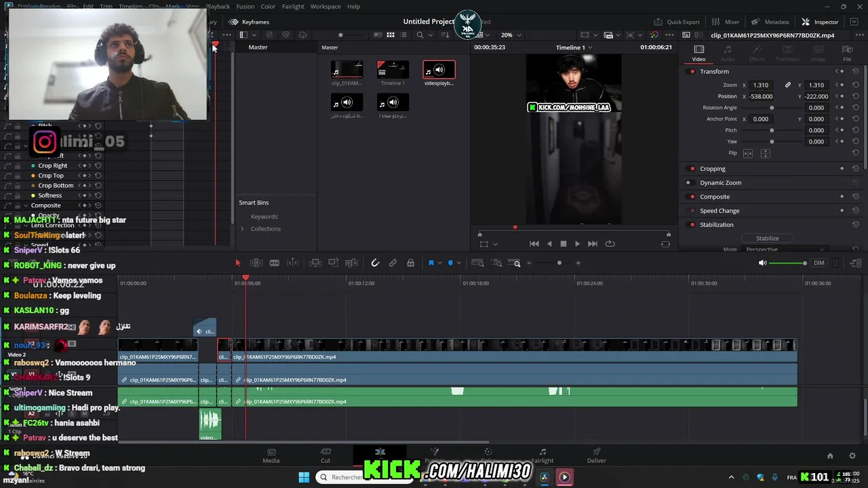Select the Video tab in Inspector
The image size is (868, 488).
(x=698, y=53)
